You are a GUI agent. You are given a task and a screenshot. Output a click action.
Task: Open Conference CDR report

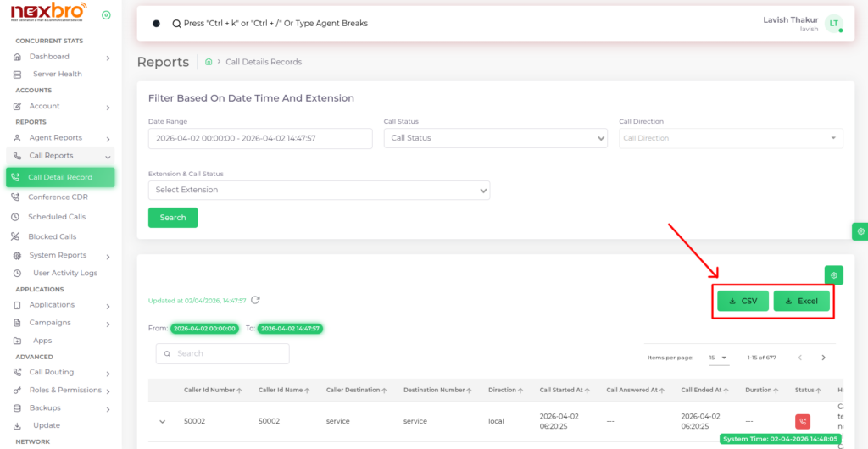click(58, 197)
